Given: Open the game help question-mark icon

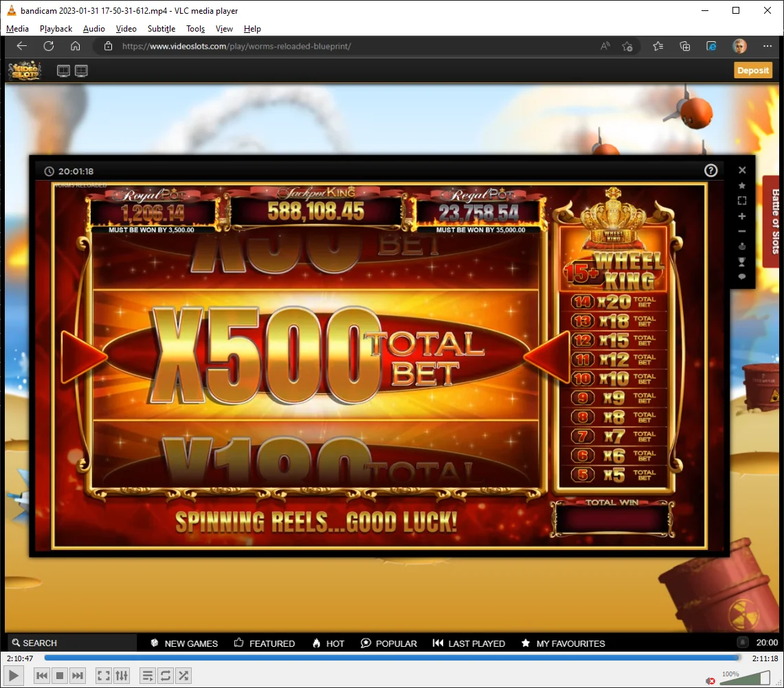Looking at the screenshot, I should pos(710,171).
